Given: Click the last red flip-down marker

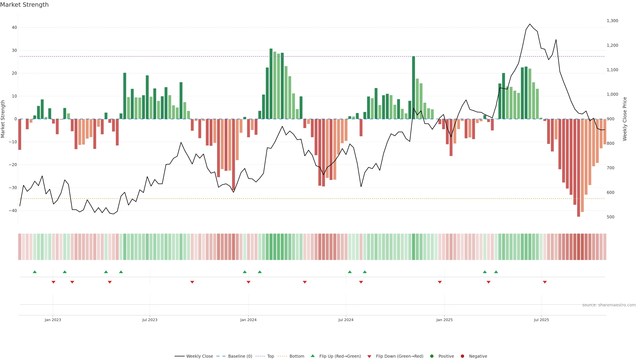Looking at the screenshot, I should pos(545,282).
